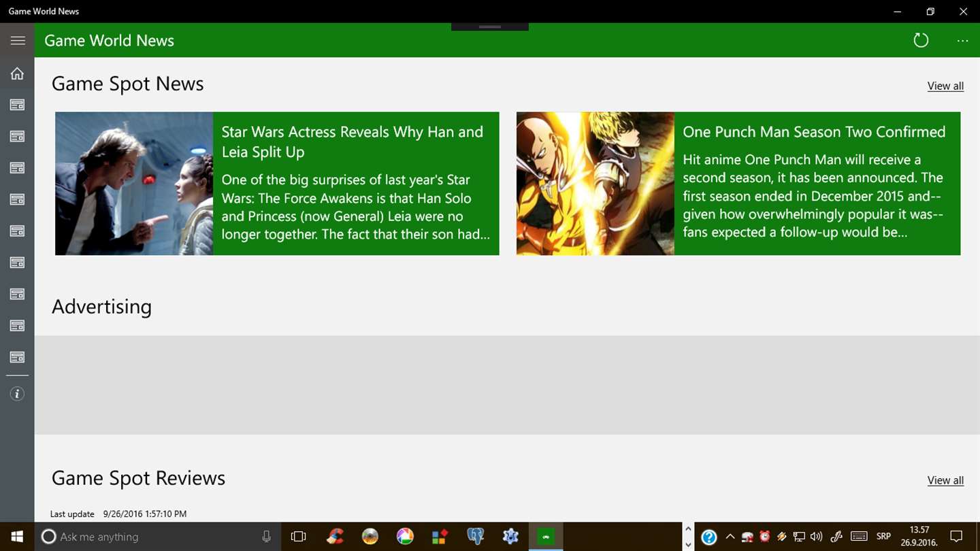Click the 'Last update' timestamp 9/26/2016 1:57:10 PM

pos(145,514)
